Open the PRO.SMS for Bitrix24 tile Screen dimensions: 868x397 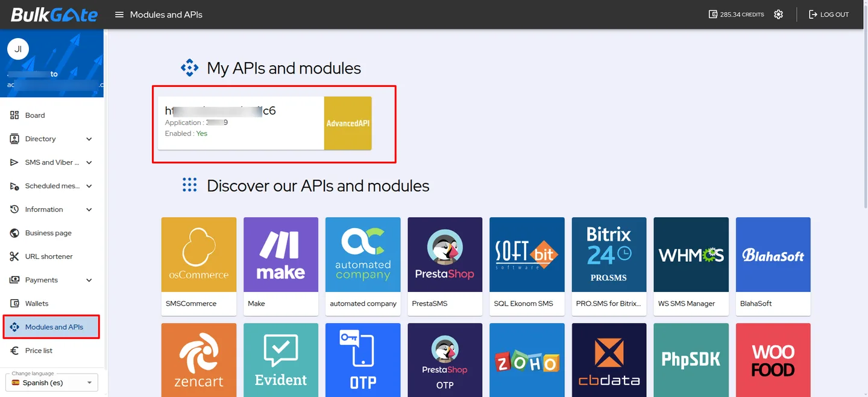pos(609,266)
